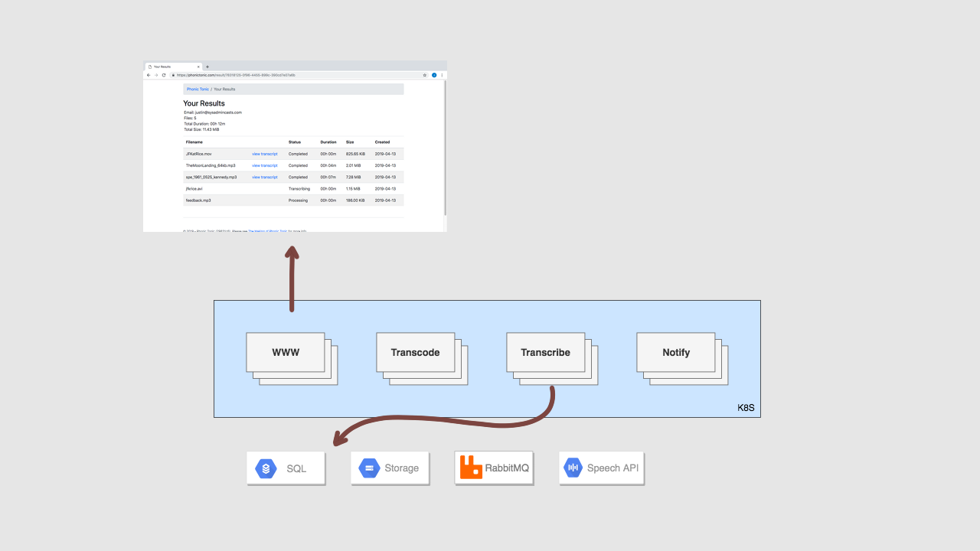Click the jfkrice.avi filename cell
980x551 pixels.
[194, 188]
